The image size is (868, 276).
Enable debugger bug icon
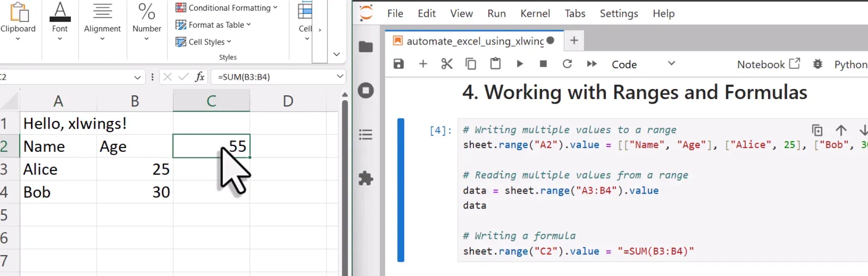[x=818, y=64]
